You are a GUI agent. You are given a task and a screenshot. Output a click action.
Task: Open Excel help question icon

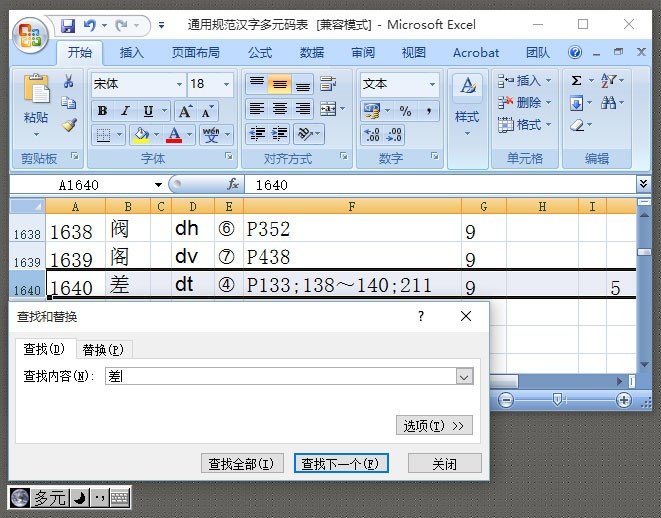[x=575, y=52]
